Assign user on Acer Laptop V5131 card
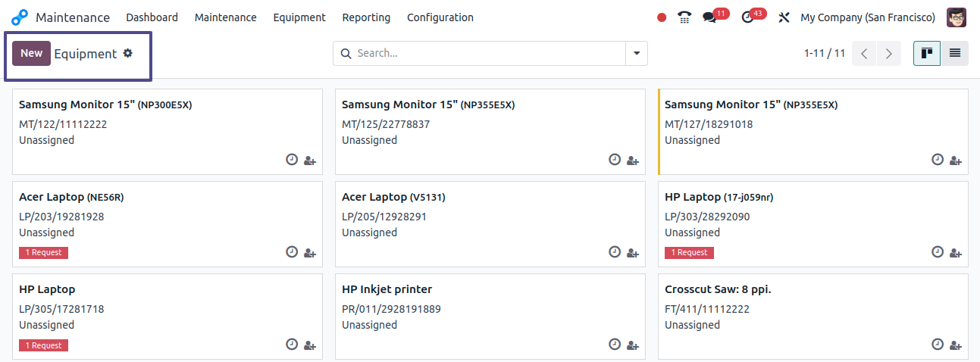Viewport: 980px width, 362px height. tap(632, 253)
